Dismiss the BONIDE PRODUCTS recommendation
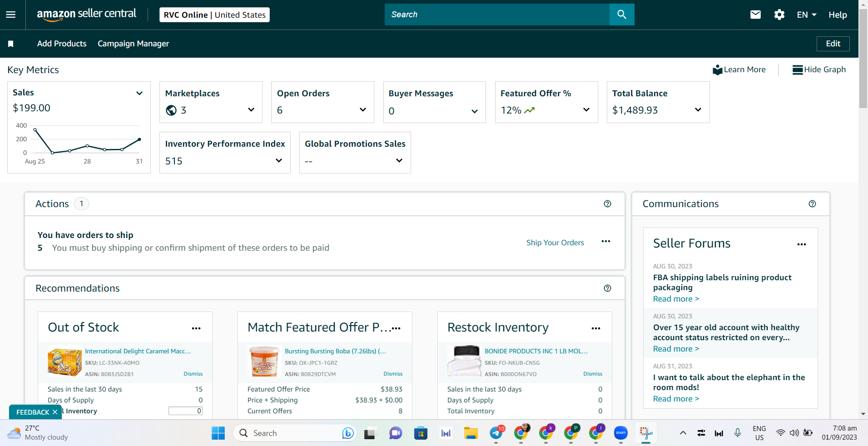This screenshot has width=868, height=446. click(593, 374)
